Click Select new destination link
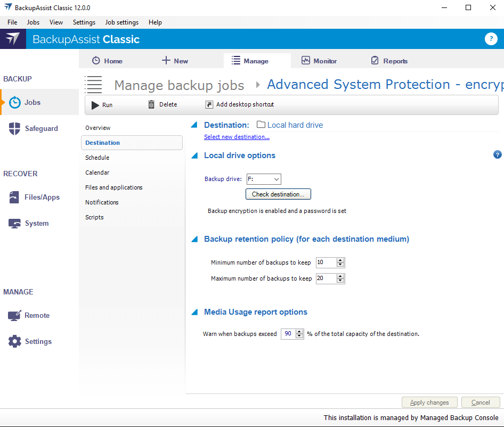The width and height of the screenshot is (504, 427). (237, 137)
